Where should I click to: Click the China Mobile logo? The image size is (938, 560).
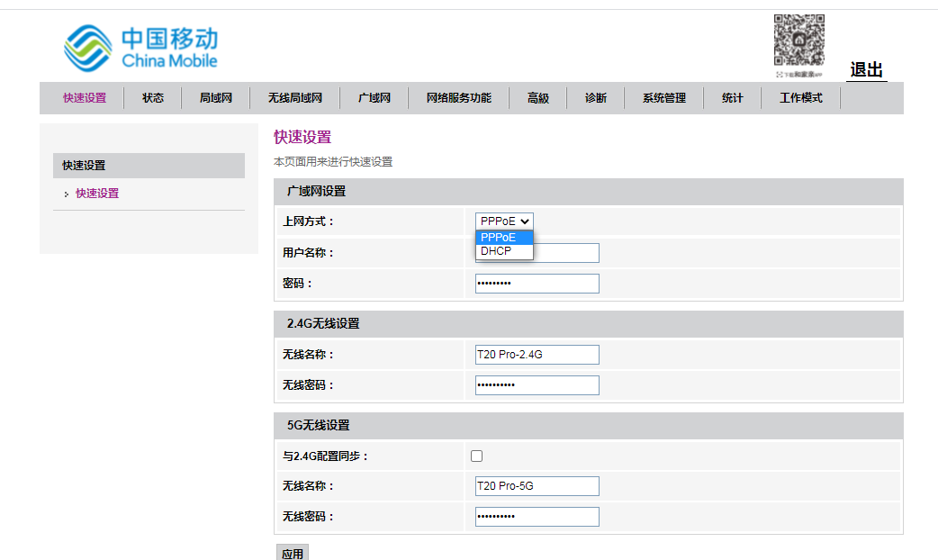[x=140, y=48]
